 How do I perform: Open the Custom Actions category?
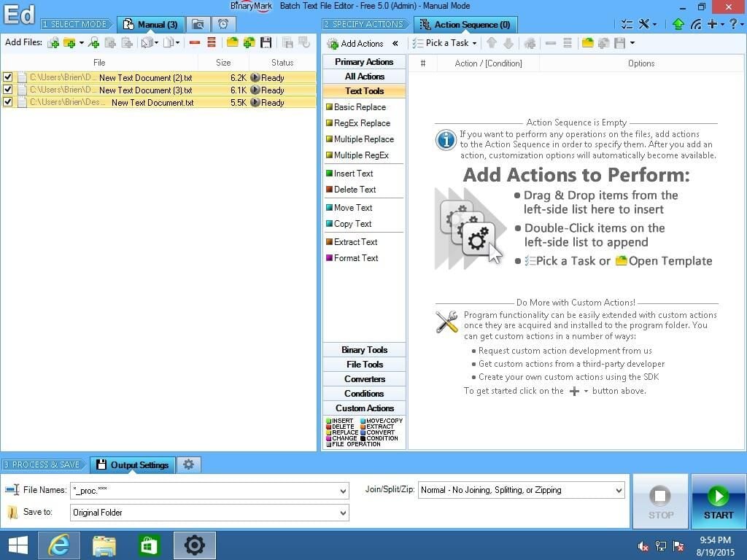(365, 408)
